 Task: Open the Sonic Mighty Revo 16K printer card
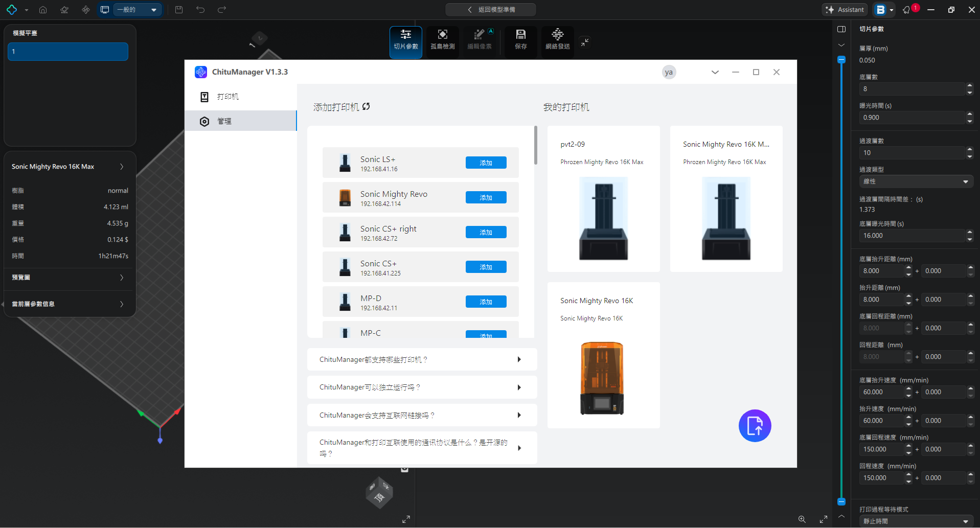click(603, 355)
